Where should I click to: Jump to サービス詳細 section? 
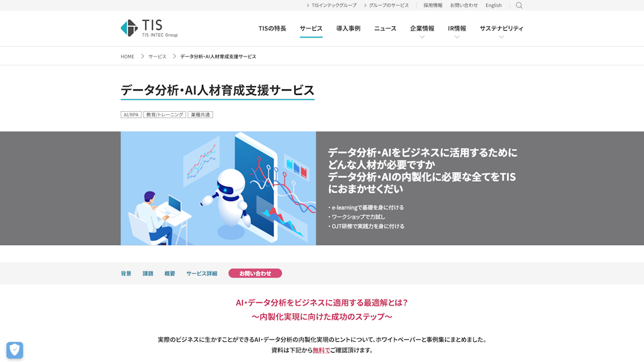tap(202, 273)
